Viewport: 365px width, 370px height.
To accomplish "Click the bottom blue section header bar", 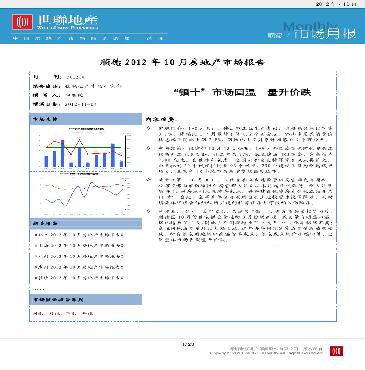I will [x=86, y=300].
